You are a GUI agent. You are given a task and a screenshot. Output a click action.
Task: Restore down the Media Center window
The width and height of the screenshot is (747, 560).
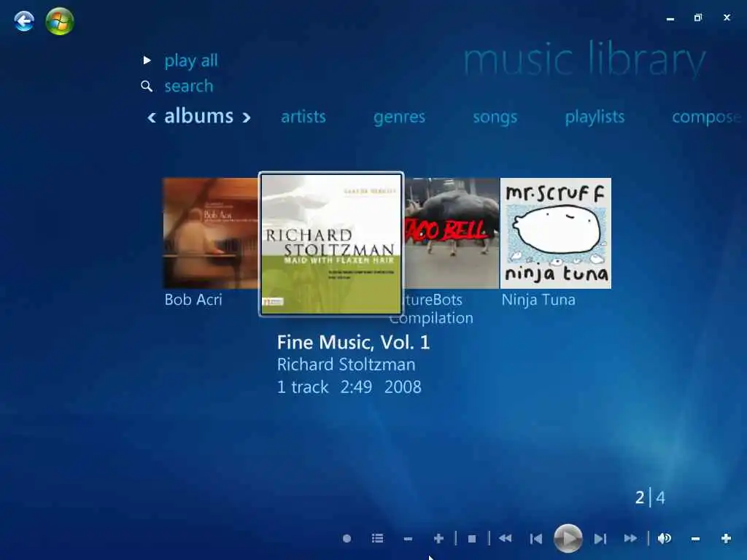[x=698, y=17]
